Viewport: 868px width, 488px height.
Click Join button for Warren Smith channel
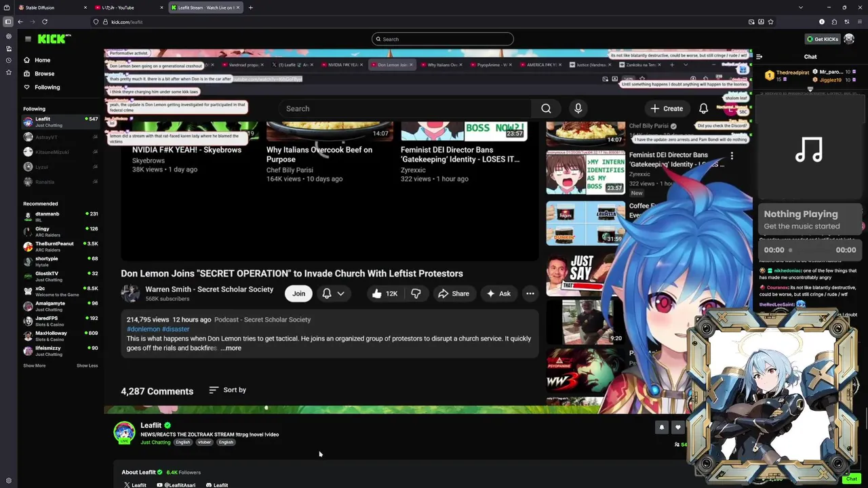(298, 293)
